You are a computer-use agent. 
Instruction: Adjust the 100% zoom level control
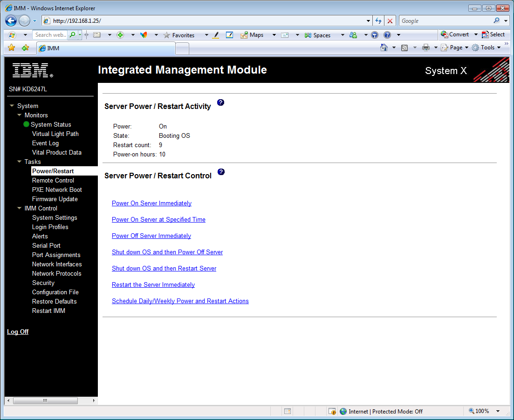coord(482,411)
